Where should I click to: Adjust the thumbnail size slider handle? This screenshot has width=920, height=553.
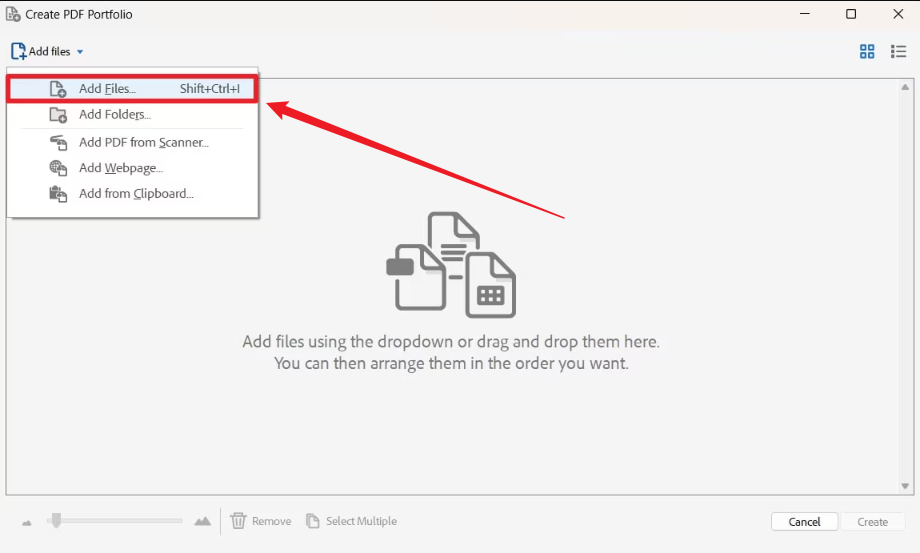[x=56, y=520]
